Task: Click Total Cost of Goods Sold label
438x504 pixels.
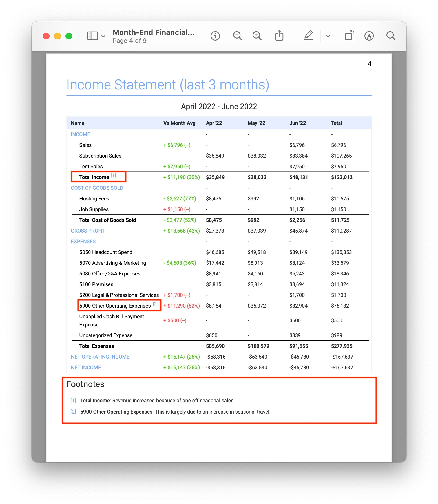Action: [x=107, y=220]
